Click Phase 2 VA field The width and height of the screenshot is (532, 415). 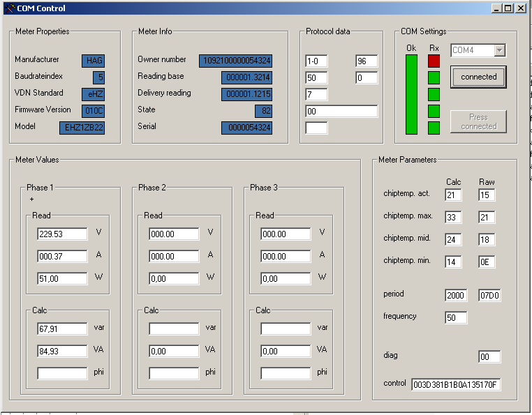pos(174,352)
